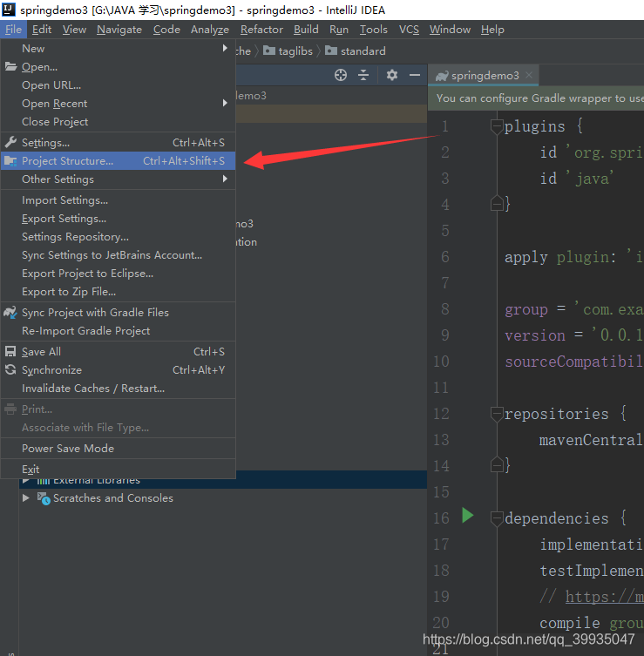Open the Refactor menu
The image size is (644, 656).
coord(261,30)
